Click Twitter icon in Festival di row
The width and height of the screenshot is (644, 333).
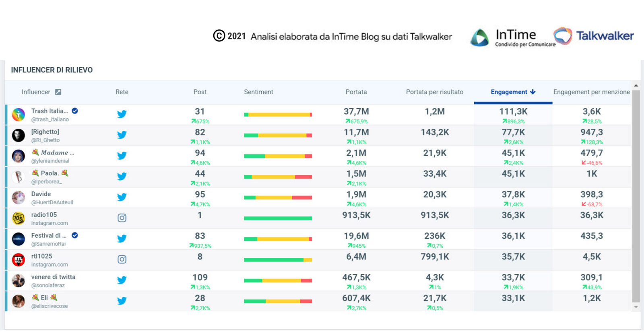(x=122, y=238)
